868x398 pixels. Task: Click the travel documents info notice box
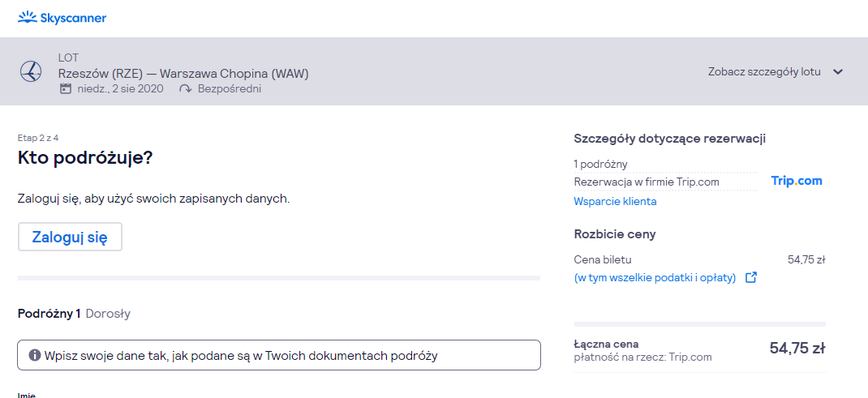[279, 355]
